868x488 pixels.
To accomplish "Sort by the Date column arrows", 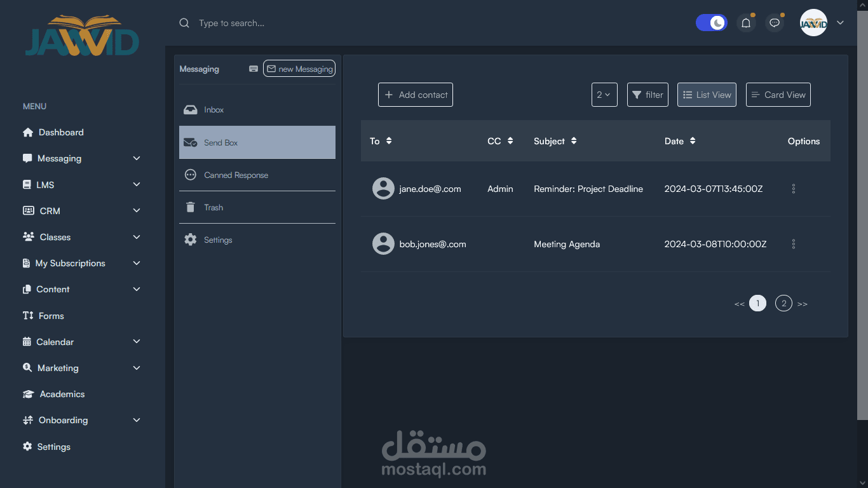I will coord(693,141).
